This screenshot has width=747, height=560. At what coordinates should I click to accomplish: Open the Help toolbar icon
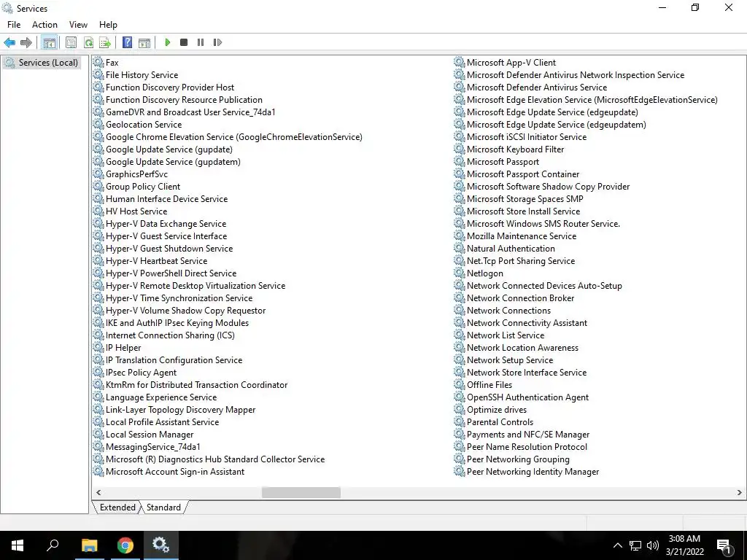127,42
